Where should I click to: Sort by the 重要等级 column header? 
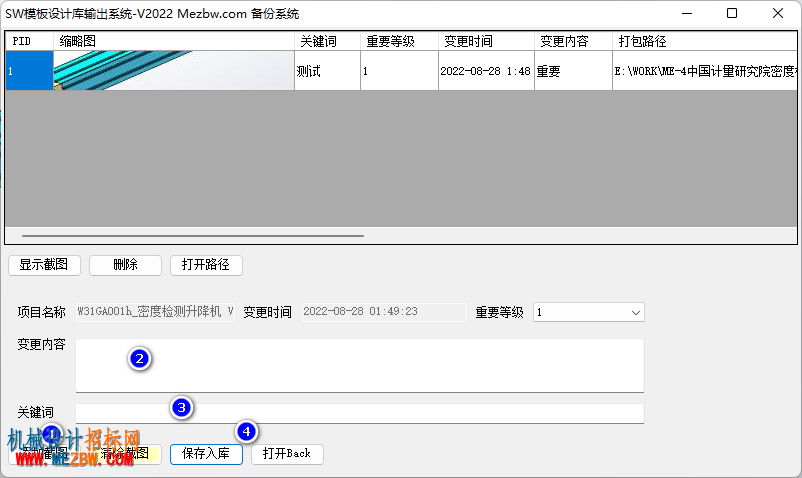coord(399,41)
